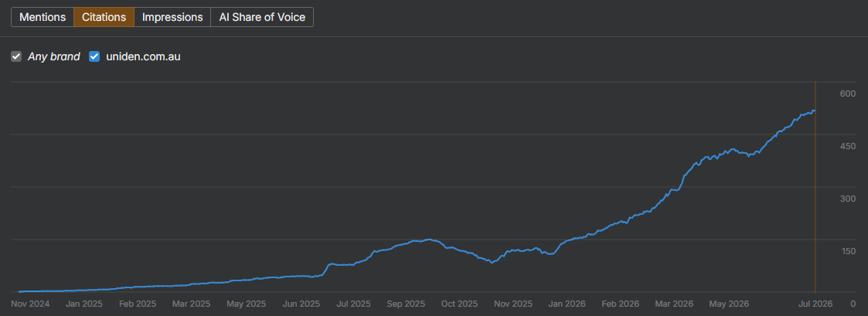Open the Impressions tab

pyautogui.click(x=172, y=17)
